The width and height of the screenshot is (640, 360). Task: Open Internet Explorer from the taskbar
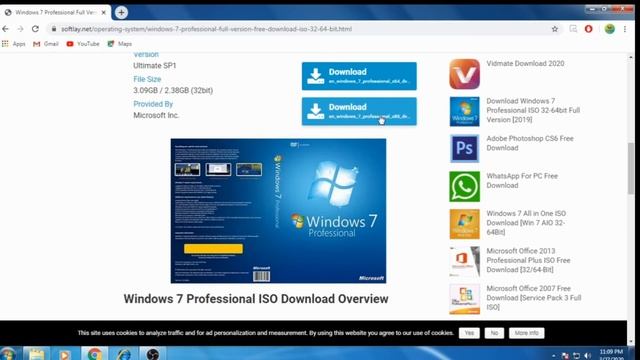124,353
